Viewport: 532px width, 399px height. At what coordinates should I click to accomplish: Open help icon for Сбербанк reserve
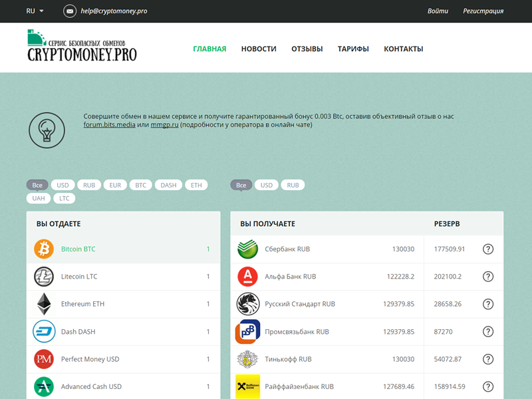(x=488, y=249)
